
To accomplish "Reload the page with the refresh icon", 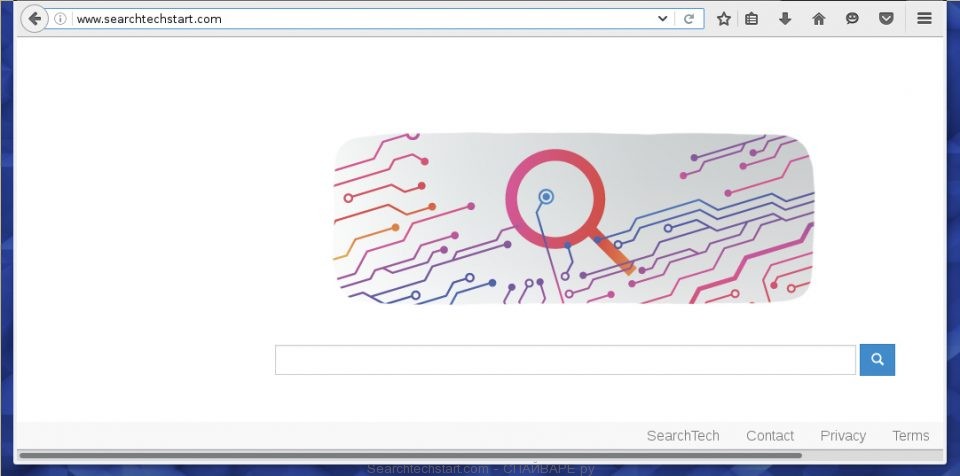I will (x=689, y=19).
